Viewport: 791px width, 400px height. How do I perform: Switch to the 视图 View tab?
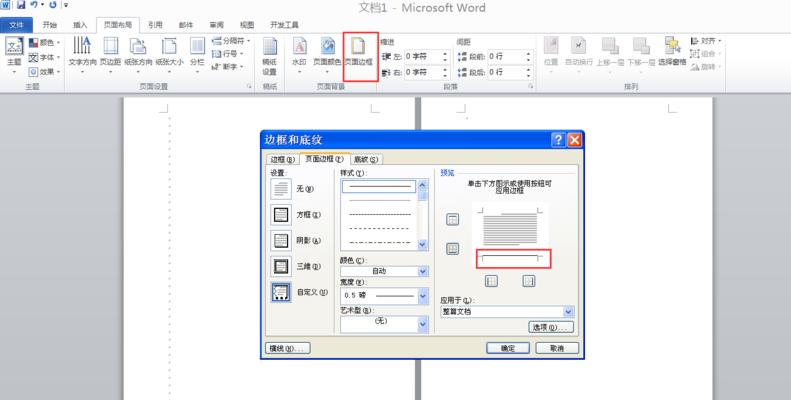[x=247, y=25]
